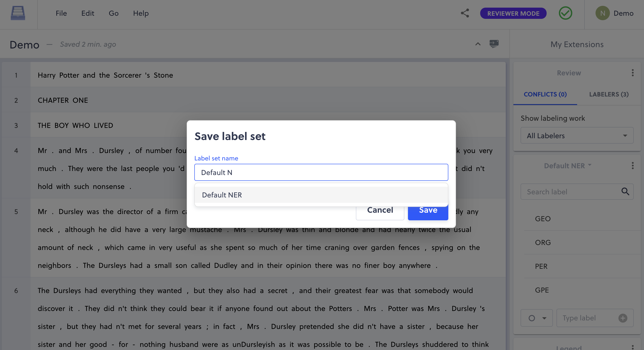Switch to the LABELERS (3) tab
The width and height of the screenshot is (644, 350).
[609, 94]
